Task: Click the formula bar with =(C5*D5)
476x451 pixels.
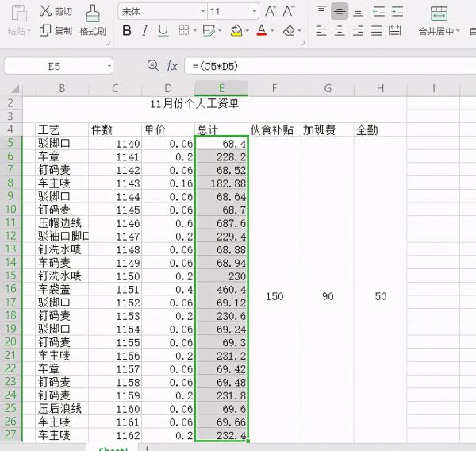Action: point(330,66)
